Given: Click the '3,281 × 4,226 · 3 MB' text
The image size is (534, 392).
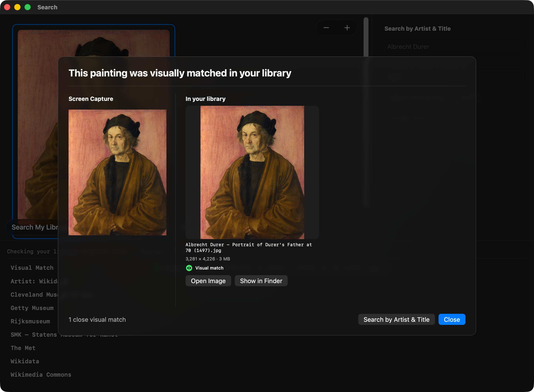Looking at the screenshot, I should (x=208, y=259).
